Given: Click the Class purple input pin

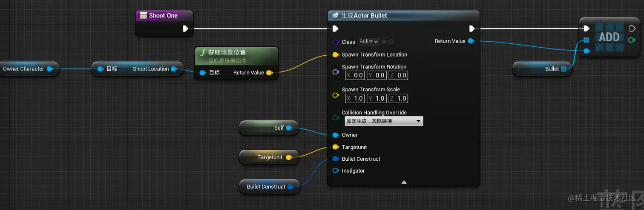Looking at the screenshot, I should tap(336, 42).
